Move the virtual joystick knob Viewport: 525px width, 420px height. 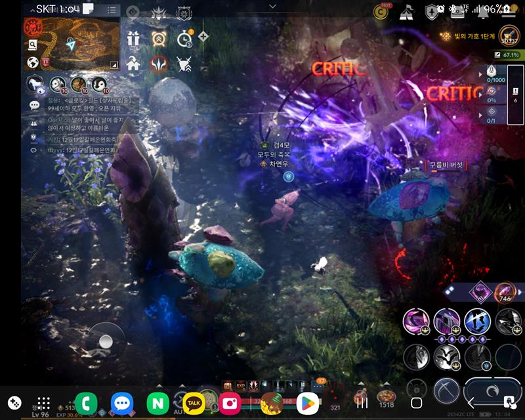click(106, 342)
